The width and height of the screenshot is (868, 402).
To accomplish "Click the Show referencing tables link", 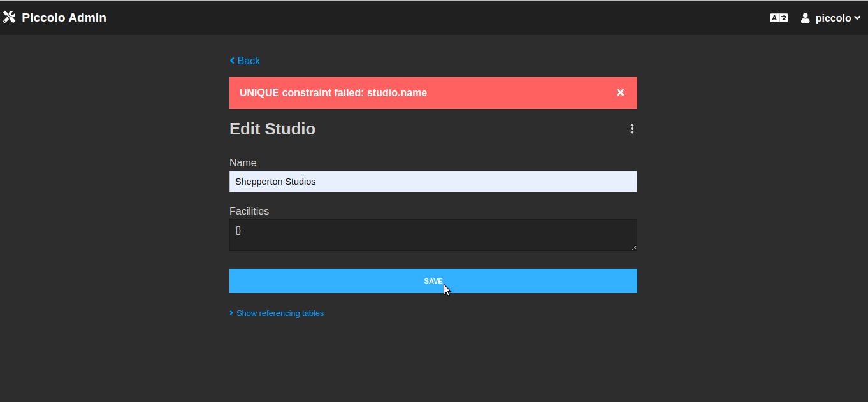I will [279, 313].
